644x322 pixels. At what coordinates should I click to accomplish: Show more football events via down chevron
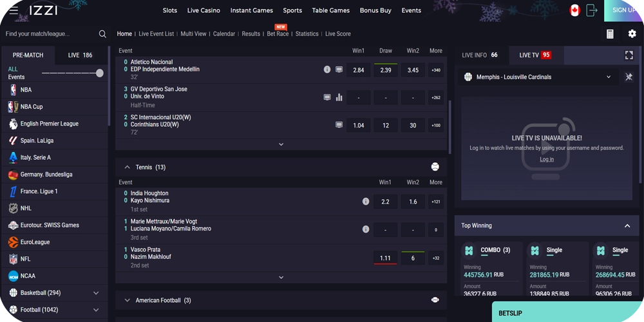pyautogui.click(x=281, y=144)
